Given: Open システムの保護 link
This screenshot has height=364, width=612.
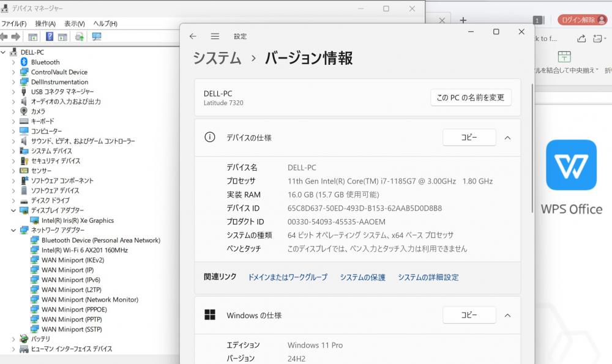Looking at the screenshot, I should pyautogui.click(x=362, y=277).
